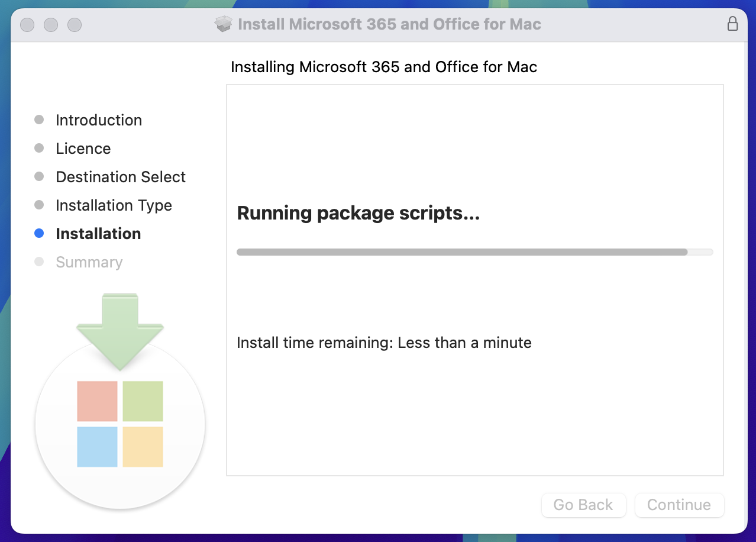Click the installation progress bar
The image size is (756, 542).
click(475, 252)
